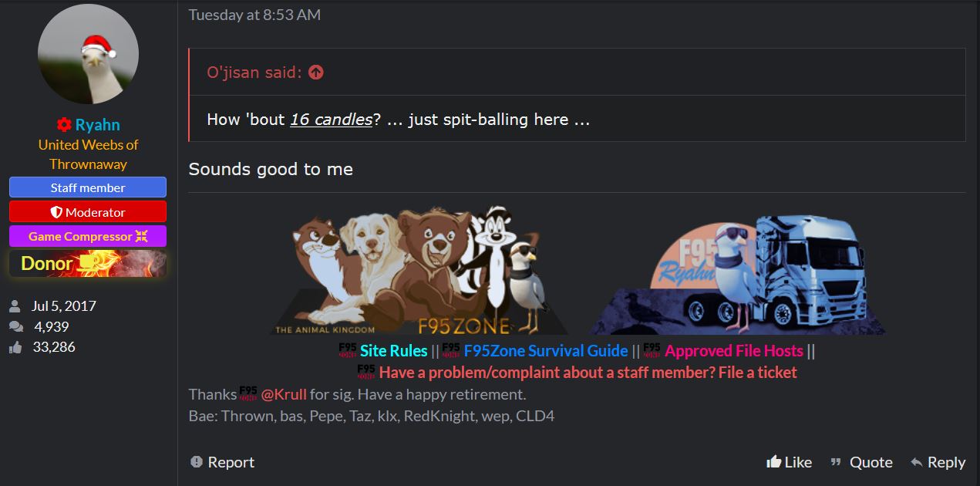Click the Tuesday at 8:53 AM timestamp
The image size is (980, 486).
[x=254, y=15]
